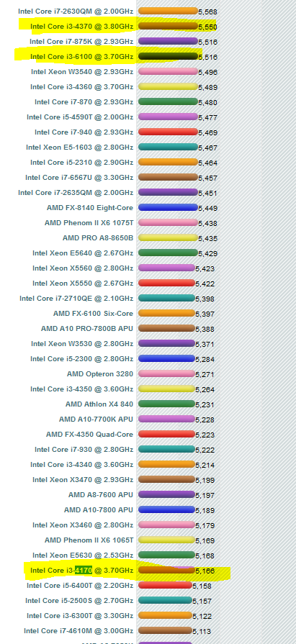Open the AMD Athlon X4 840 link
Screen dimensions: 296x644
[99, 404]
